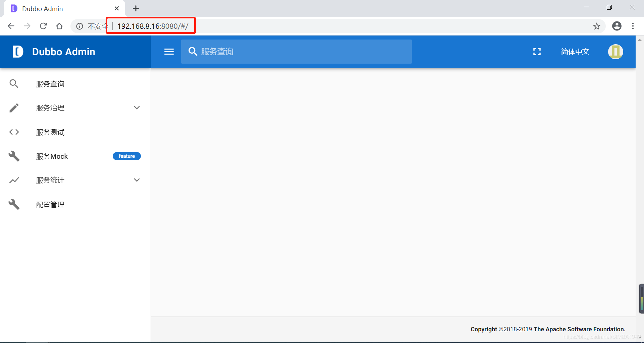This screenshot has width=644, height=343.
Task: Open the 服务查询 menu item
Action: (x=75, y=84)
